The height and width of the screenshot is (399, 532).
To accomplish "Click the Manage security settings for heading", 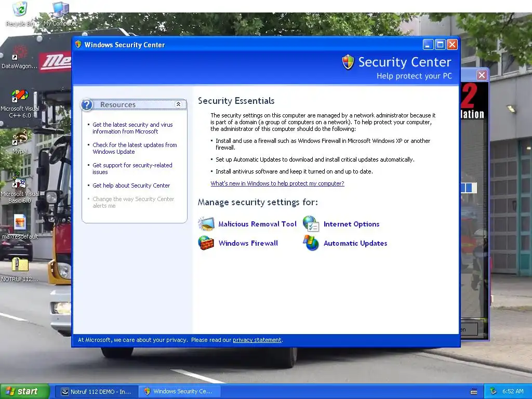I will [258, 202].
